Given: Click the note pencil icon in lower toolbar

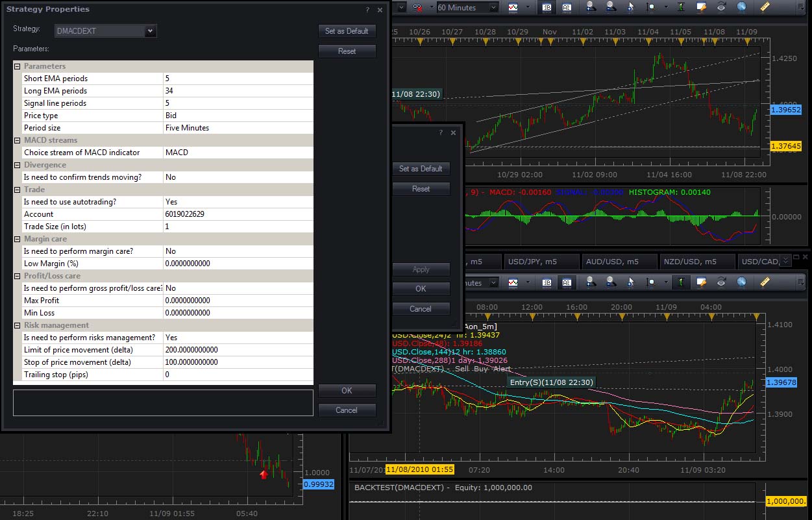Looking at the screenshot, I should (701, 282).
